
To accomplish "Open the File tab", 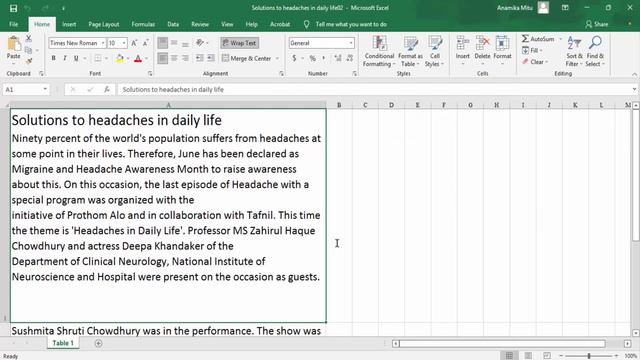I will [x=13, y=24].
